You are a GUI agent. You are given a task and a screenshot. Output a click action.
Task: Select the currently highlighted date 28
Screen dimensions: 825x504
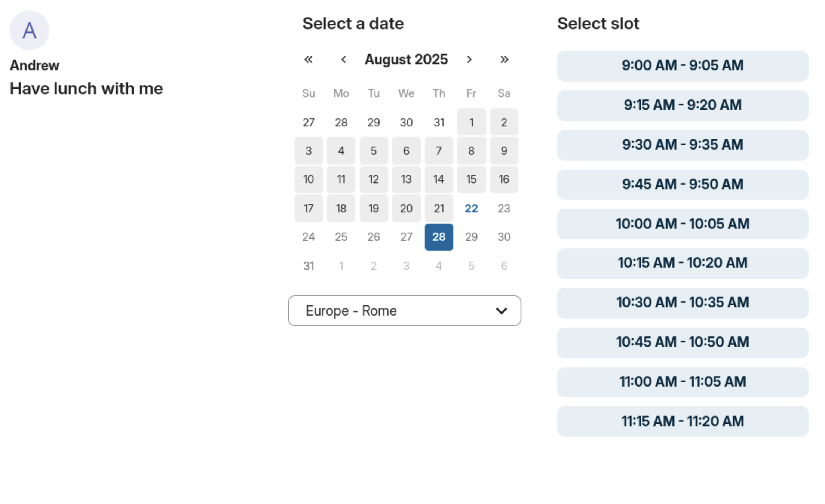coord(439,237)
